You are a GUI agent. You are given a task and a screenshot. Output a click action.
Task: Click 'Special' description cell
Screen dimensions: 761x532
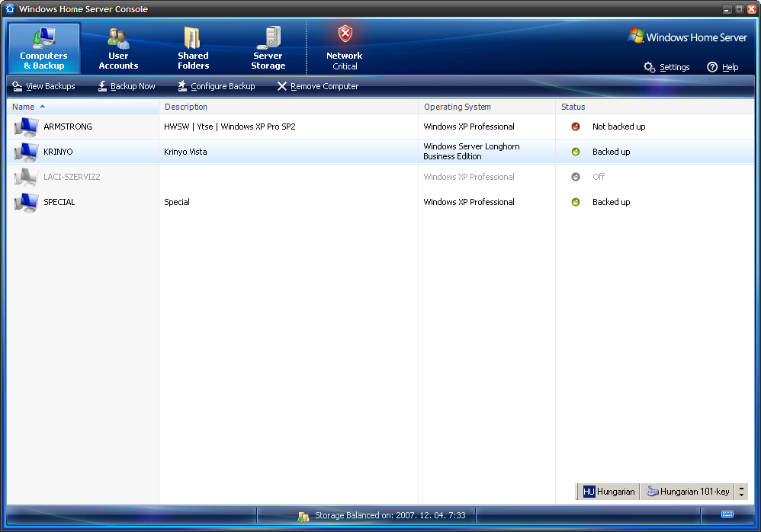click(177, 202)
